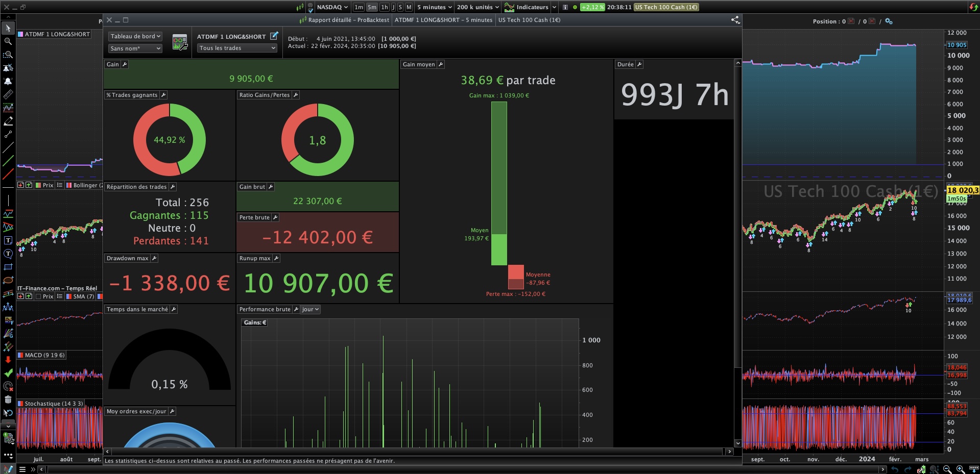Select the magnifier zoom tool
The image size is (980, 474).
(8, 41)
